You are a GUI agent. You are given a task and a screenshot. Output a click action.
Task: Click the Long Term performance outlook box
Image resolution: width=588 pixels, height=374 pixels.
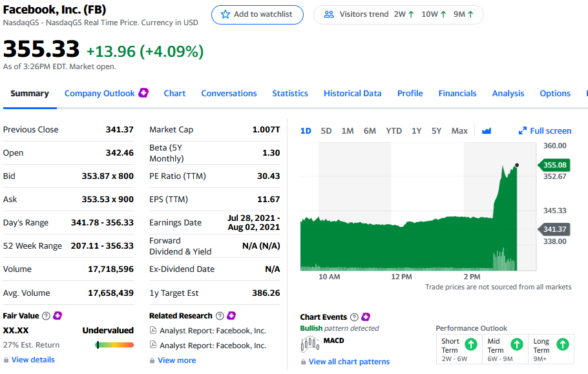point(551,349)
